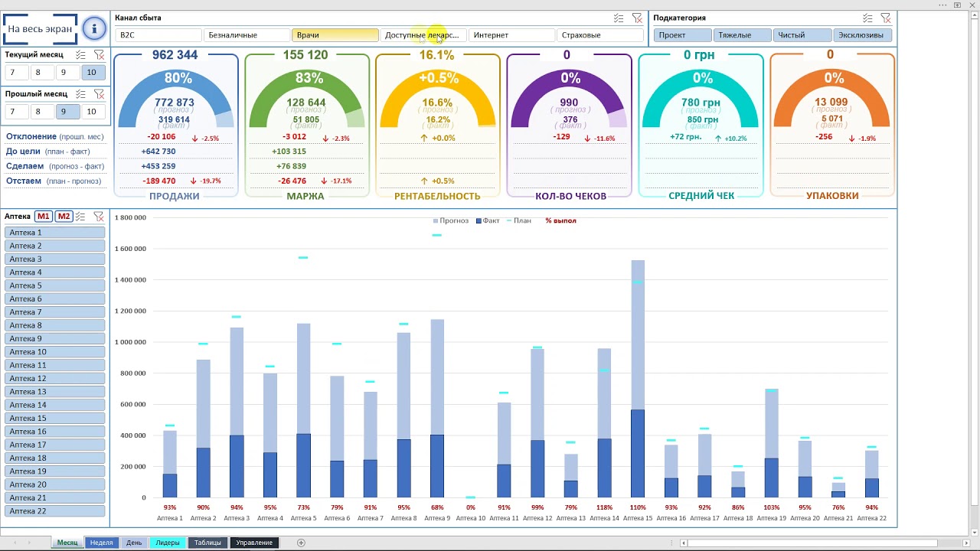
Task: Clear the Прошлый месяц filter
Action: (99, 94)
